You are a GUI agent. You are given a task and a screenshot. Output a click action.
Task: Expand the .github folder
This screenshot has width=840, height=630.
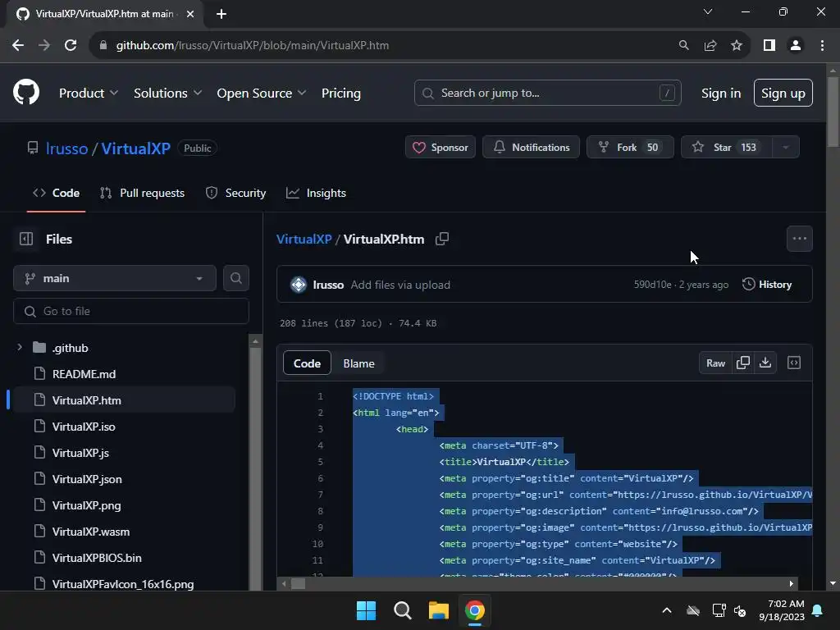tap(20, 347)
